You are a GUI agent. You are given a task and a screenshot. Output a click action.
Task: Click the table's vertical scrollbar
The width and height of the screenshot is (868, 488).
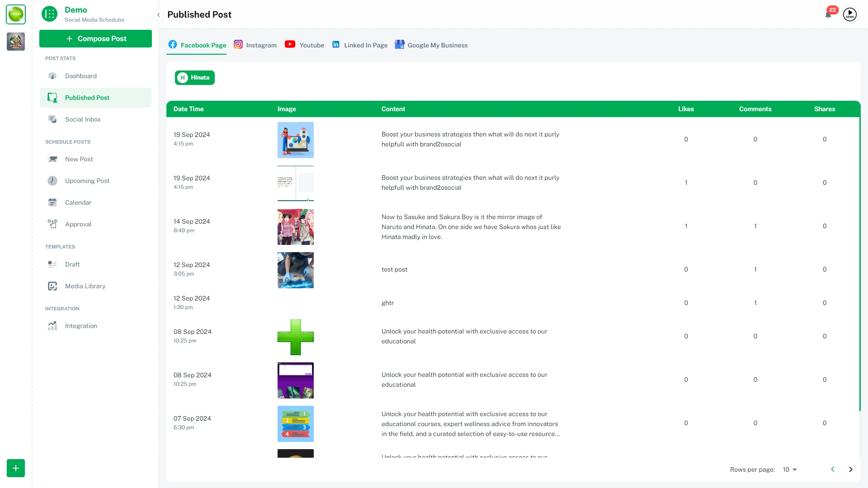coord(859,264)
